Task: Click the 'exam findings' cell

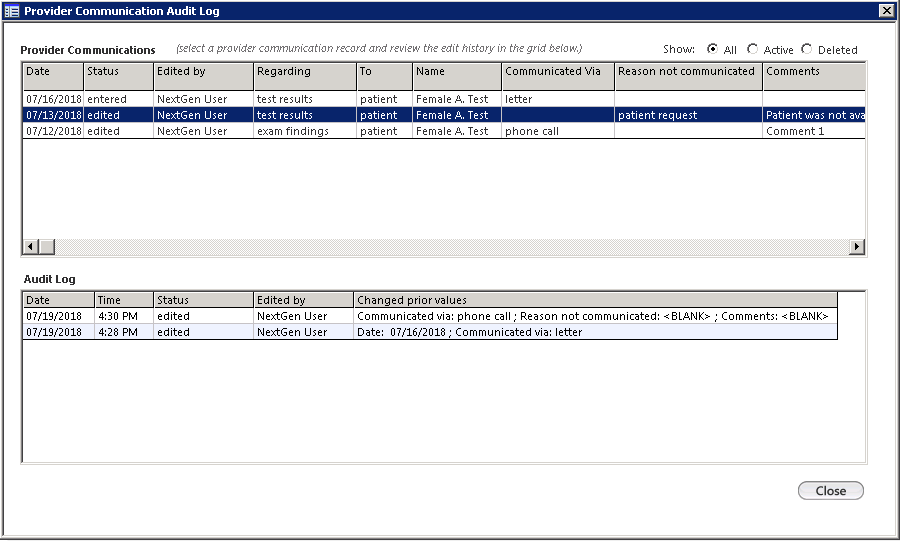Action: click(305, 131)
